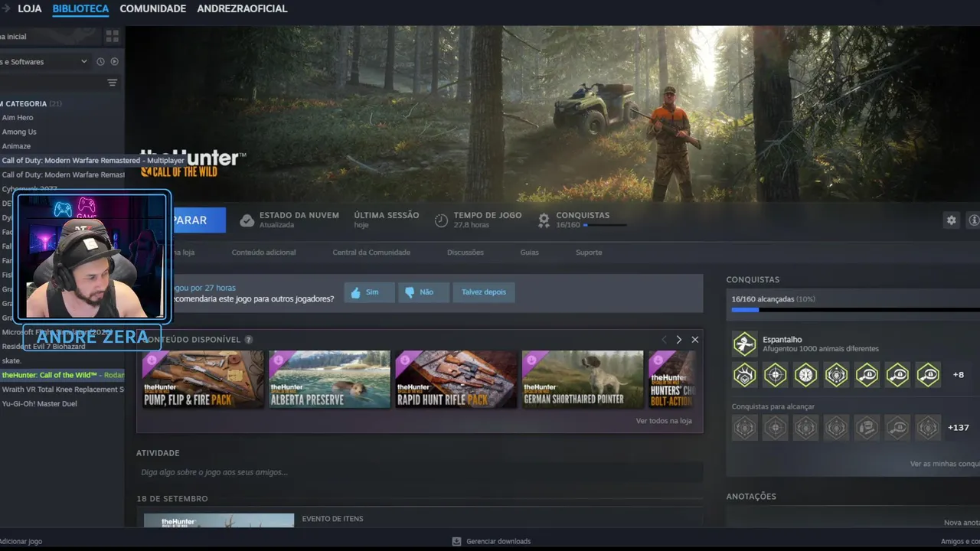This screenshot has height=551, width=980.
Task: Click the thumbs-up icon on Sim
Action: coord(355,292)
